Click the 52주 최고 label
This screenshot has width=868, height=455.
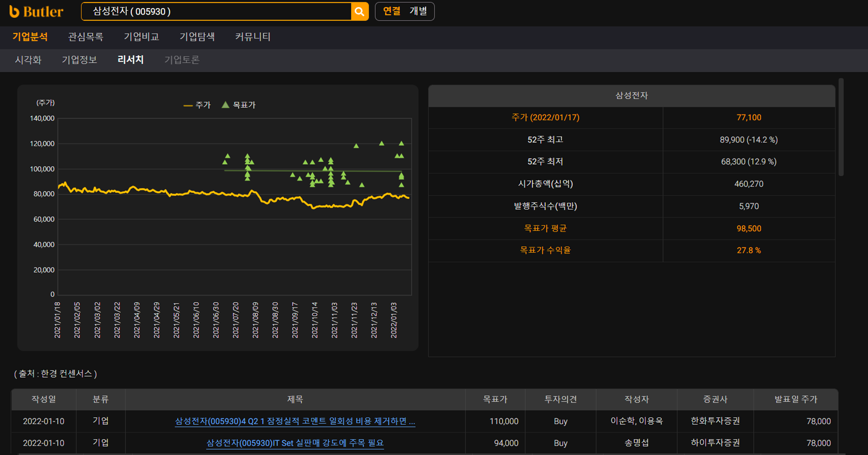tap(545, 140)
